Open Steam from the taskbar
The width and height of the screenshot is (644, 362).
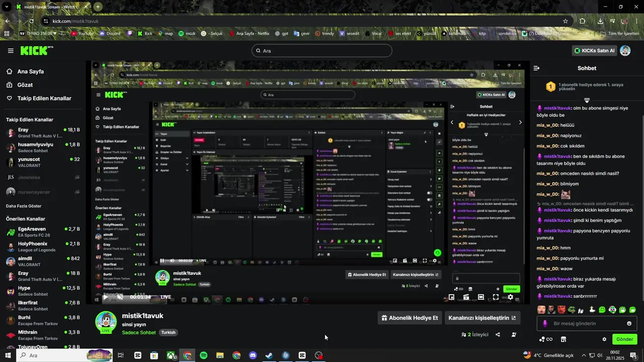click(x=269, y=355)
